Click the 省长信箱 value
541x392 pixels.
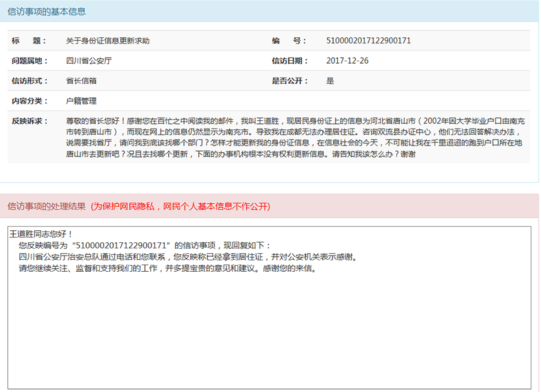pos(81,81)
